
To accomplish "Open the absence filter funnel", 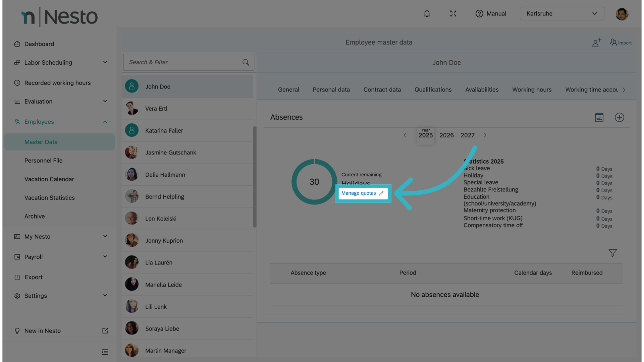I will 612,253.
